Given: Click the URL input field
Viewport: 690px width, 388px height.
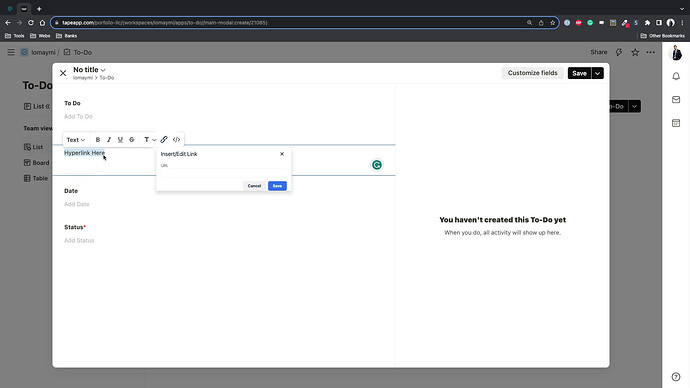Looking at the screenshot, I should pyautogui.click(x=224, y=173).
